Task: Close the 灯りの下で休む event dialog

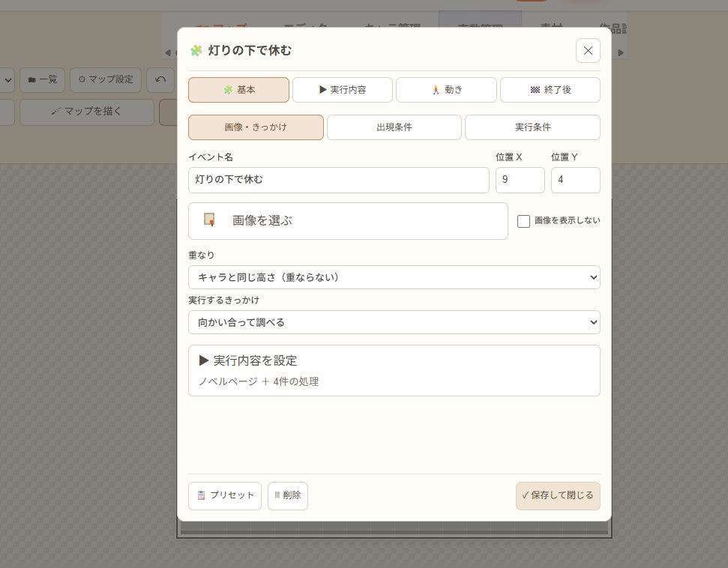Action: click(x=588, y=51)
